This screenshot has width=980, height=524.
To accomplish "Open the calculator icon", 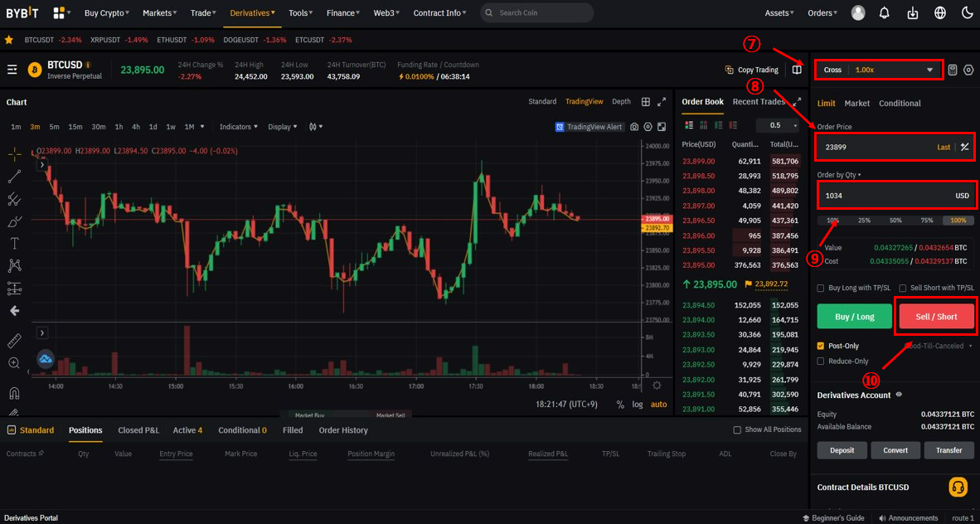I will click(953, 70).
